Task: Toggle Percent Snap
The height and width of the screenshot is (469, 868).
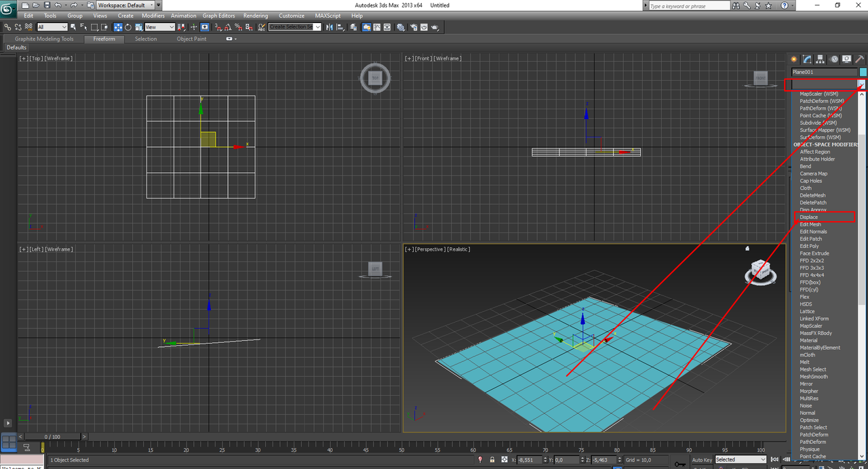Action: [x=239, y=27]
